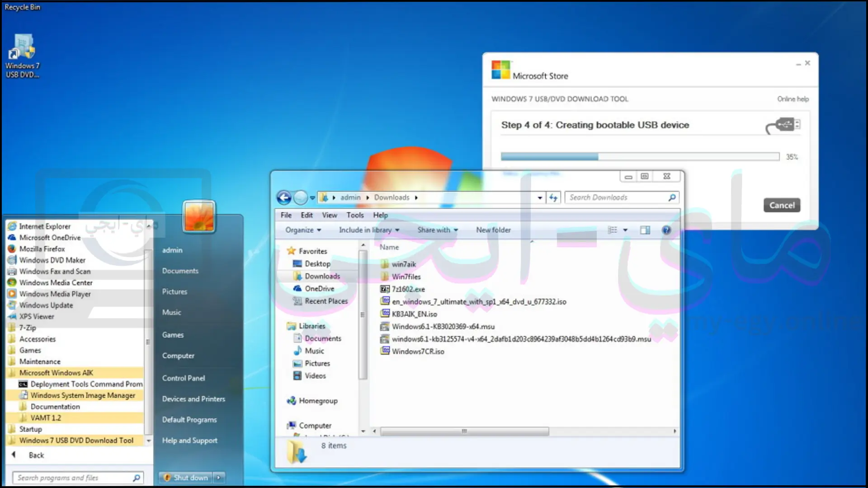Cancel the bootable USB creation
This screenshot has width=868, height=488.
[782, 205]
